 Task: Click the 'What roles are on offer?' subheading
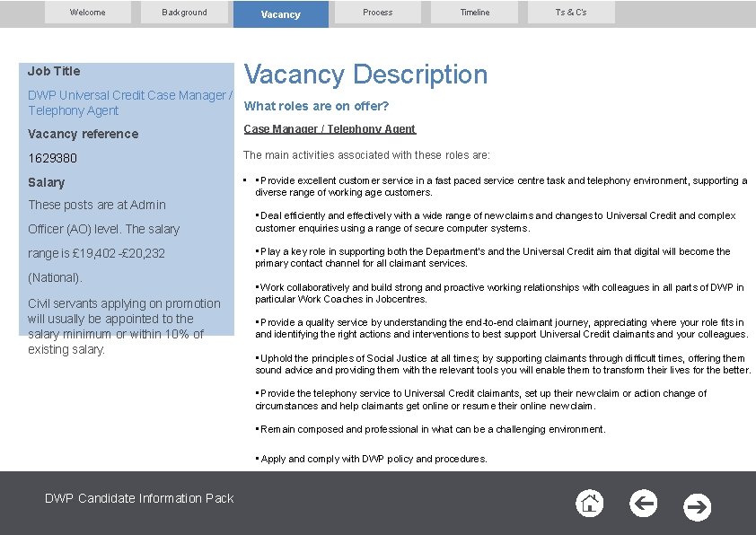[316, 106]
